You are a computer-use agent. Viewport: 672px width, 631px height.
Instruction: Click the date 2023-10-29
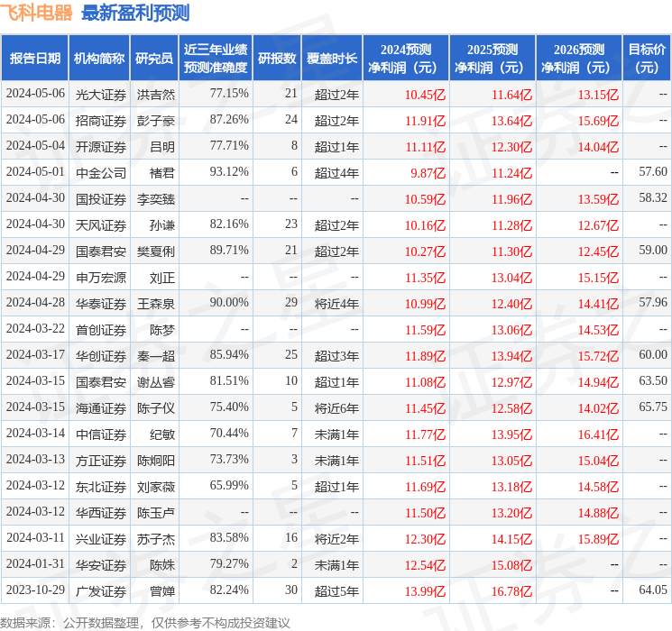coord(35,590)
